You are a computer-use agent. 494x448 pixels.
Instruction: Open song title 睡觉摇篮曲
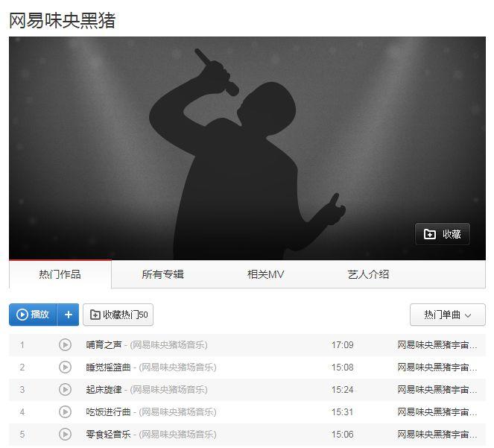(108, 367)
